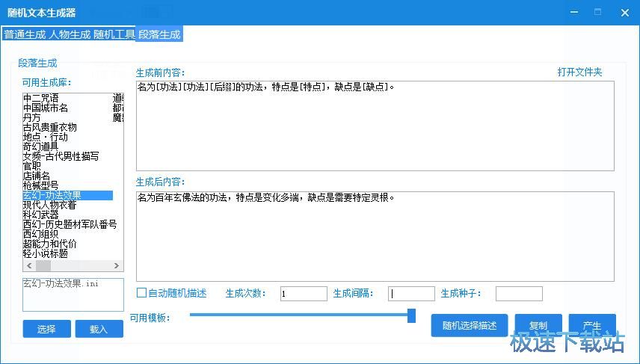Click the 可用模板 slider handle
The height and width of the screenshot is (364, 640).
pyautogui.click(x=411, y=315)
